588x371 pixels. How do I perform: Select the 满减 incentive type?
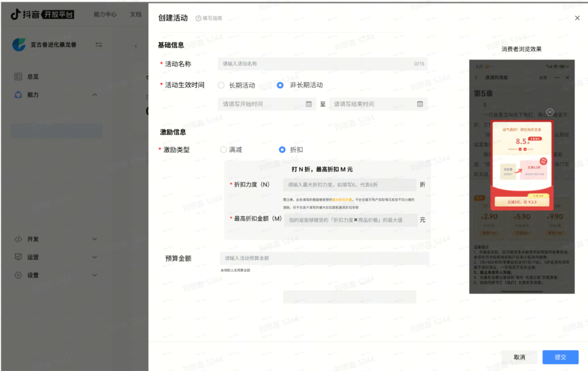point(223,150)
